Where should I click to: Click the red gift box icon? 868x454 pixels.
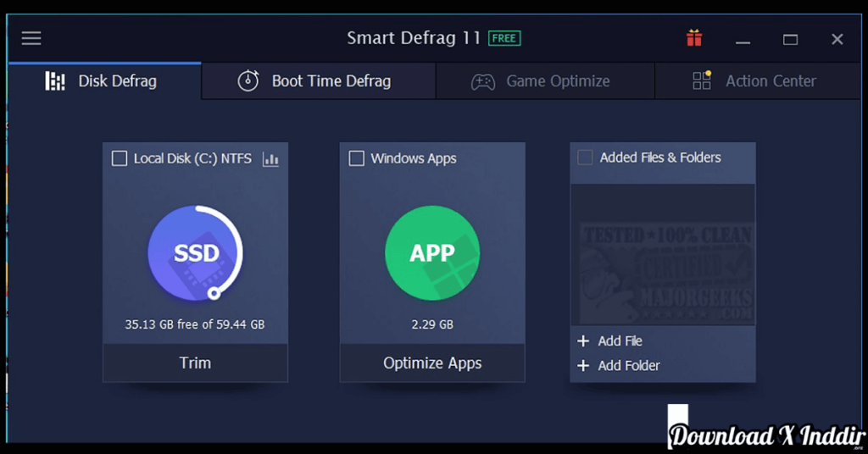(x=694, y=38)
